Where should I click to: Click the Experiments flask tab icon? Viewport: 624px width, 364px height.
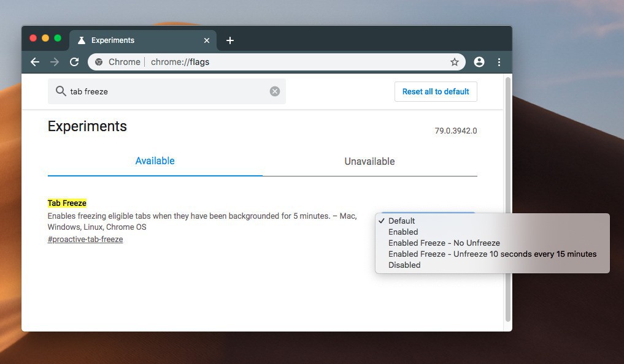pyautogui.click(x=82, y=40)
